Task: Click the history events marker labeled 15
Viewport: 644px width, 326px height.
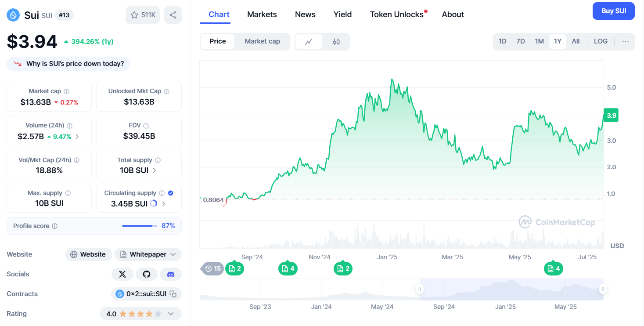Action: (213, 268)
